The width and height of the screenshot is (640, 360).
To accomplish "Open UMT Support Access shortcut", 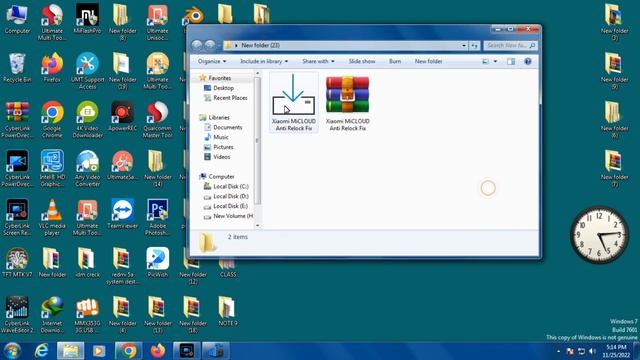I will coord(87,71).
